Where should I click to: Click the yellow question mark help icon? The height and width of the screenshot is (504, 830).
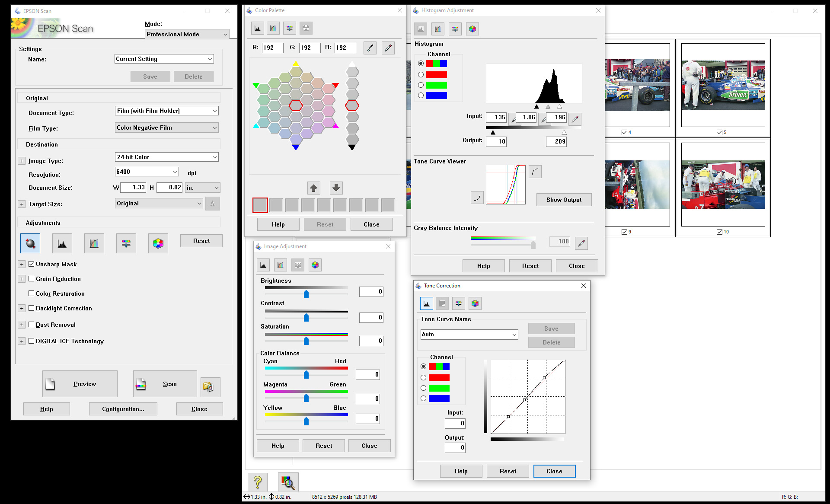[258, 482]
